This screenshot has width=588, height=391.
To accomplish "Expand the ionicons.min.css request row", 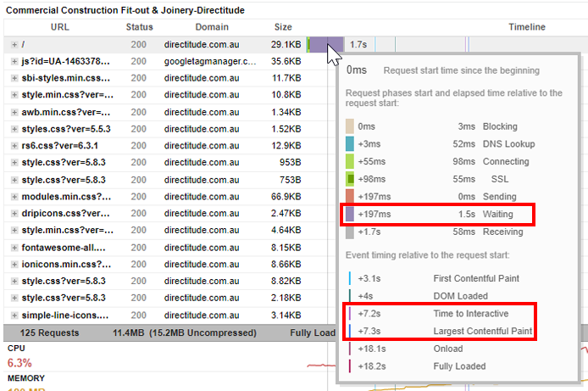I will coord(14,264).
